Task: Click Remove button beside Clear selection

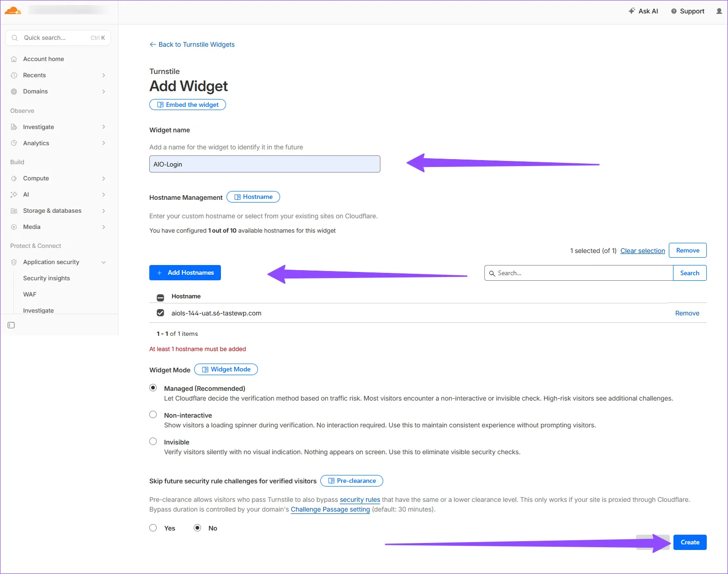Action: point(688,250)
